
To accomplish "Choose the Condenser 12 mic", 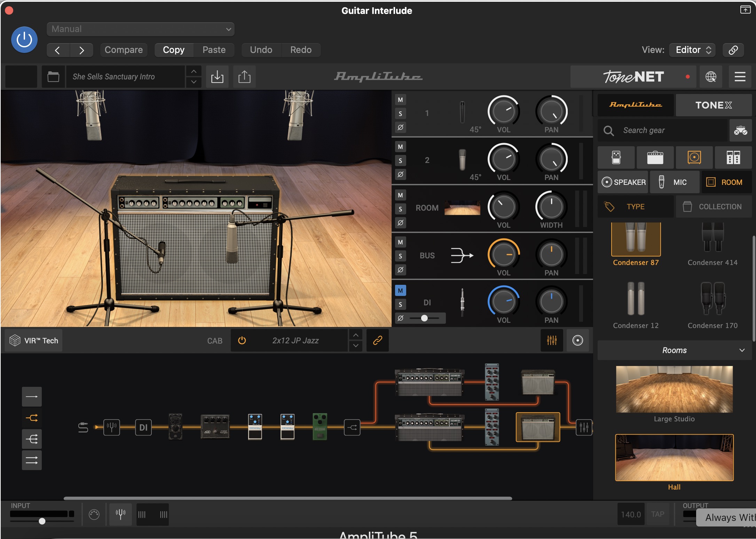I will click(x=636, y=305).
